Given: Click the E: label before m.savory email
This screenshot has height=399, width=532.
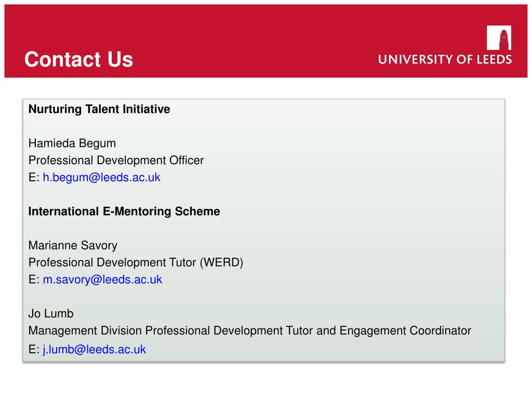Looking at the screenshot, I should (34, 280).
